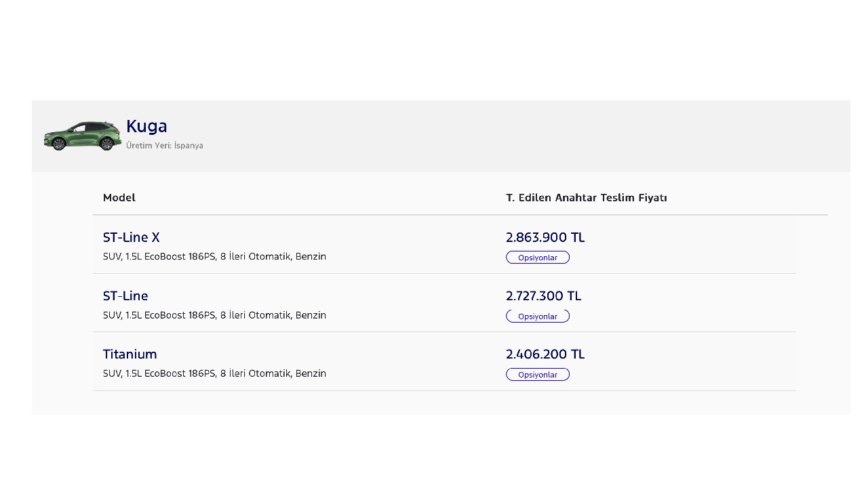Select the ST-Line model name
The width and height of the screenshot is (868, 488).
click(125, 296)
